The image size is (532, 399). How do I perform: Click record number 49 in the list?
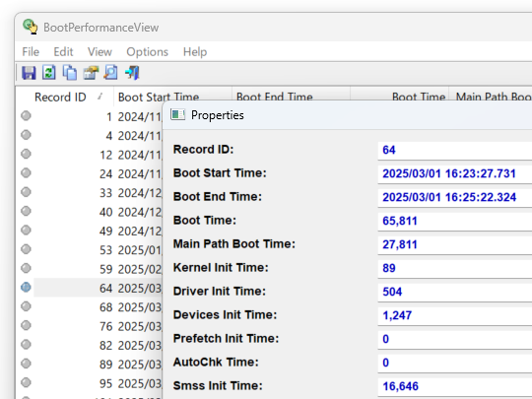(106, 232)
